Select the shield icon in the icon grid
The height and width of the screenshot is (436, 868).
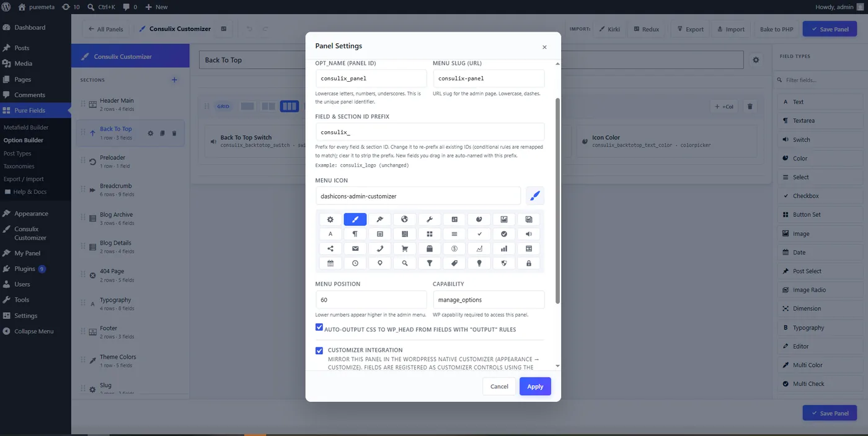click(x=504, y=263)
